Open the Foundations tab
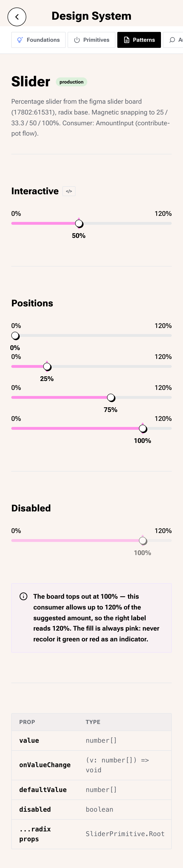Viewport: 183px width, 868px height. click(x=38, y=40)
